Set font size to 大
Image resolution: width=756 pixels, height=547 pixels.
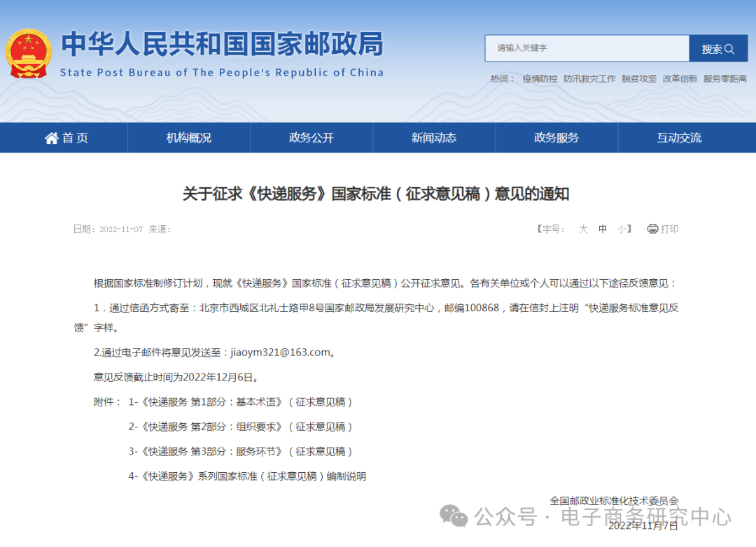(583, 229)
